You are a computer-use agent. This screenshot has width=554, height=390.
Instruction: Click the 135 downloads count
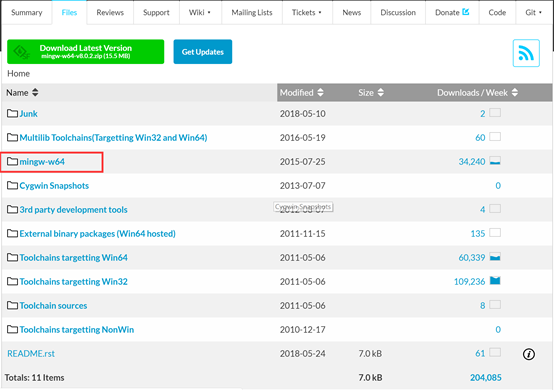coord(478,234)
